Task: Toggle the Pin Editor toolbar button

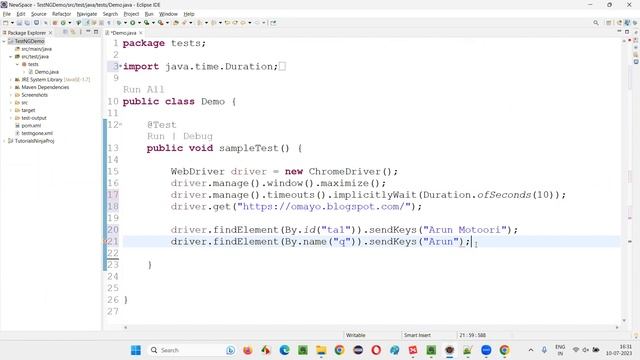Action: coord(273,23)
